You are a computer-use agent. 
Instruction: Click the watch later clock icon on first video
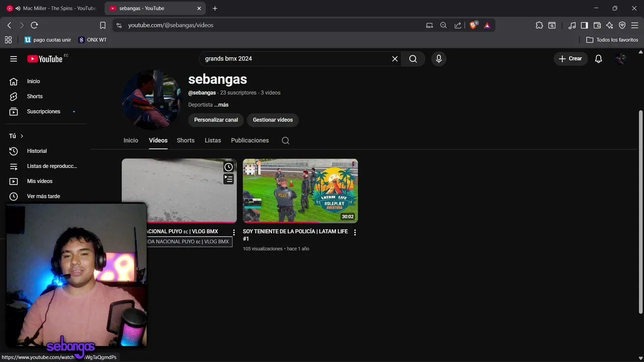click(228, 167)
